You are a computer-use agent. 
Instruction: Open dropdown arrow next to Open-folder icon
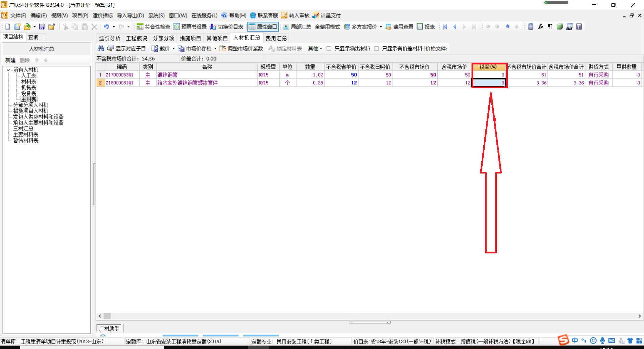pos(35,27)
